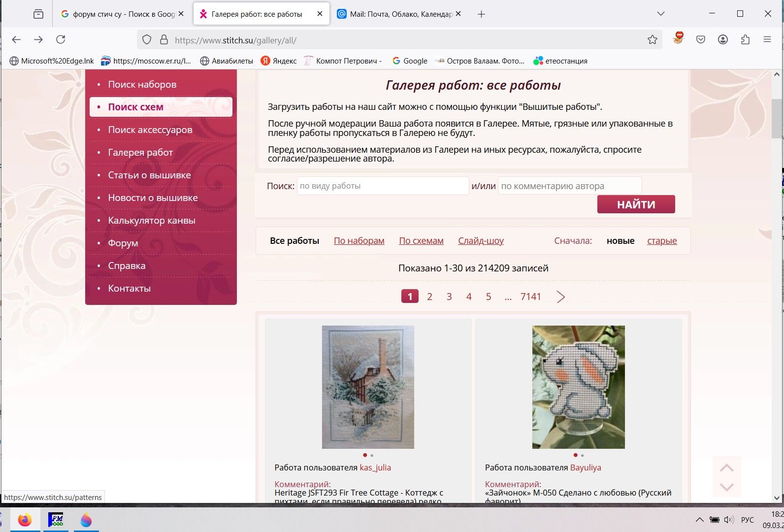The height and width of the screenshot is (532, 784).
Task: Switch to the Mail browser tab
Action: 399,14
